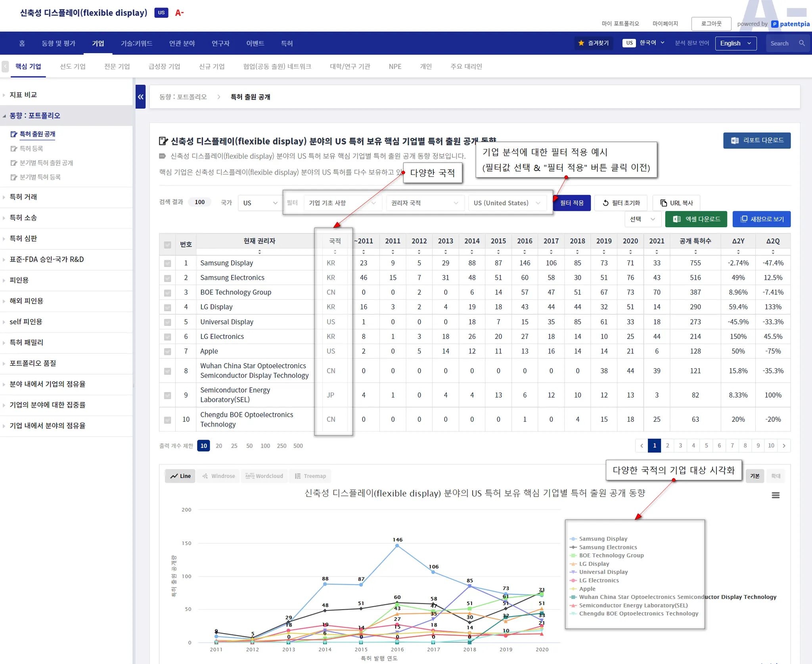Collapse sidebar with double-chevron icon
Viewport: 812px width, 664px height.
point(140,97)
